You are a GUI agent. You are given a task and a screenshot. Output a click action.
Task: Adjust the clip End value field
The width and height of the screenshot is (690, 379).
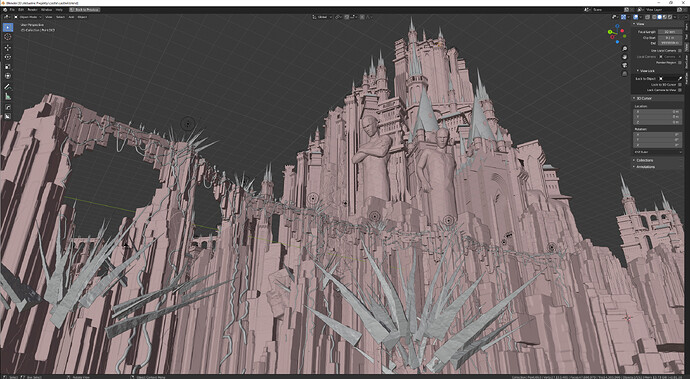click(x=670, y=43)
